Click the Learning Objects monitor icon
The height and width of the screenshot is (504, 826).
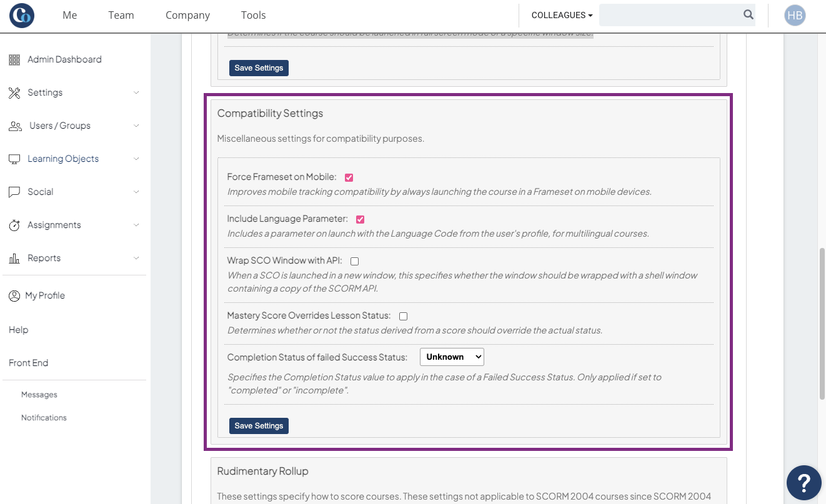(x=14, y=159)
